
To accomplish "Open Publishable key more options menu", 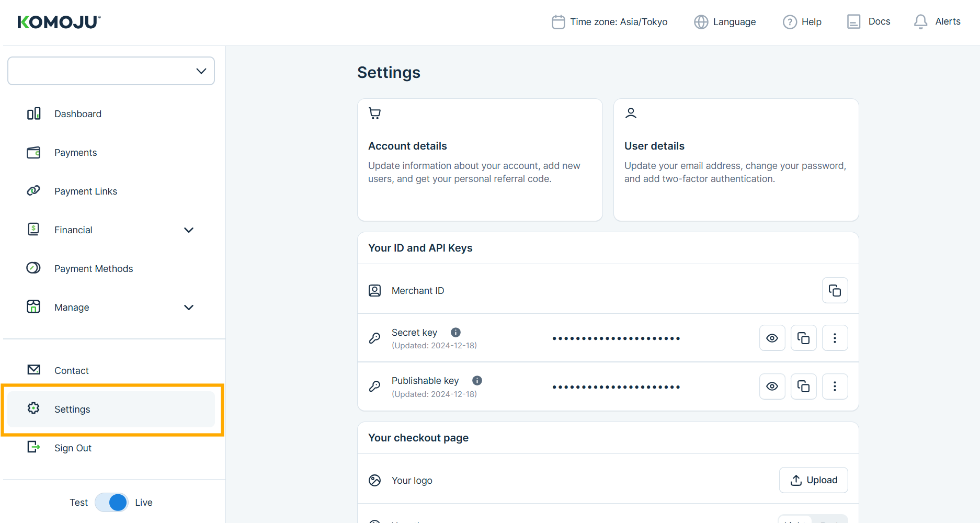I will pos(835,386).
